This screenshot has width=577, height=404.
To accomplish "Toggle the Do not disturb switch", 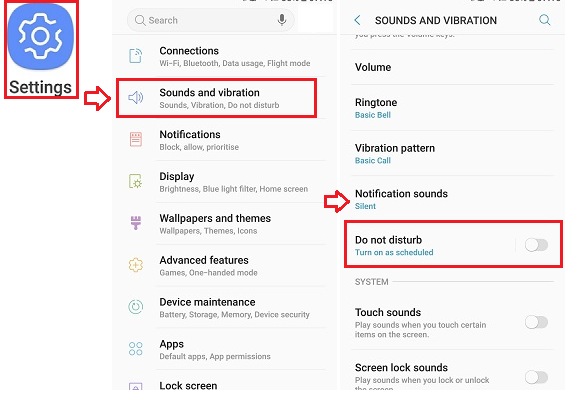I will pos(536,245).
